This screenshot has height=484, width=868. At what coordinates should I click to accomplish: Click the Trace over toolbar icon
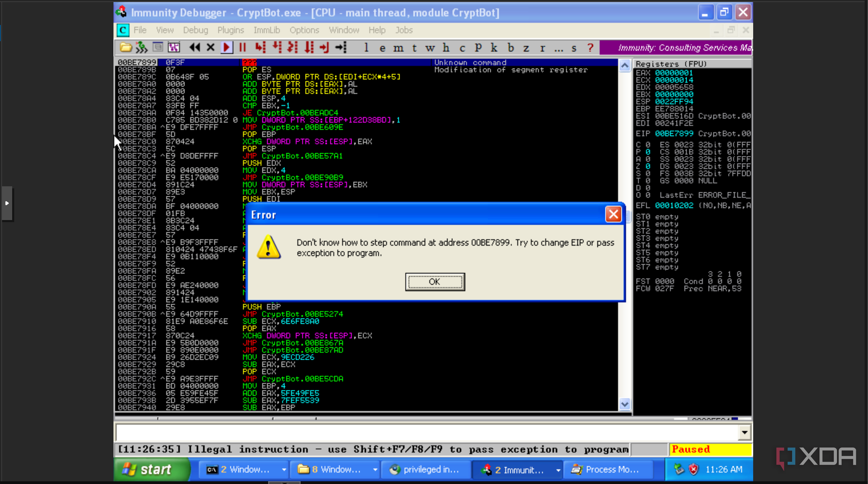point(309,48)
